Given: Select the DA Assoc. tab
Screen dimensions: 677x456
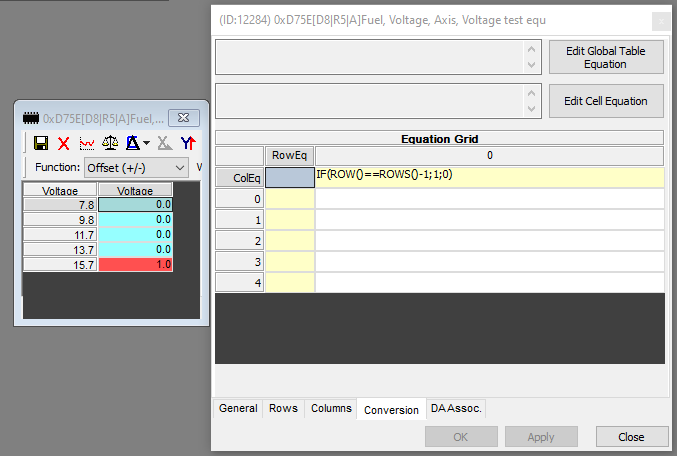Looking at the screenshot, I should pyautogui.click(x=456, y=408).
